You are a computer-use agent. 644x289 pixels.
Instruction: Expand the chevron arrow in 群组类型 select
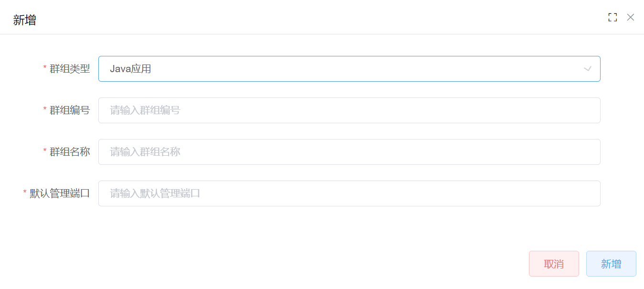[x=588, y=69]
